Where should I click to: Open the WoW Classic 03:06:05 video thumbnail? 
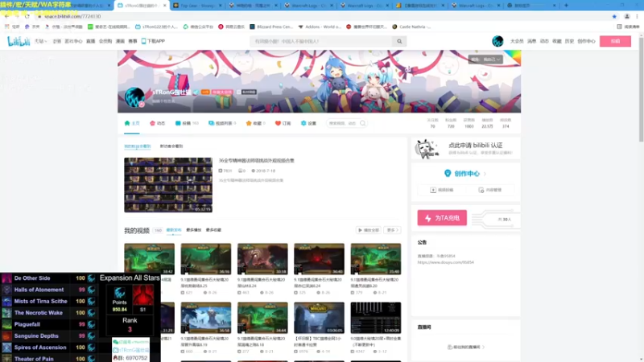pos(319,318)
